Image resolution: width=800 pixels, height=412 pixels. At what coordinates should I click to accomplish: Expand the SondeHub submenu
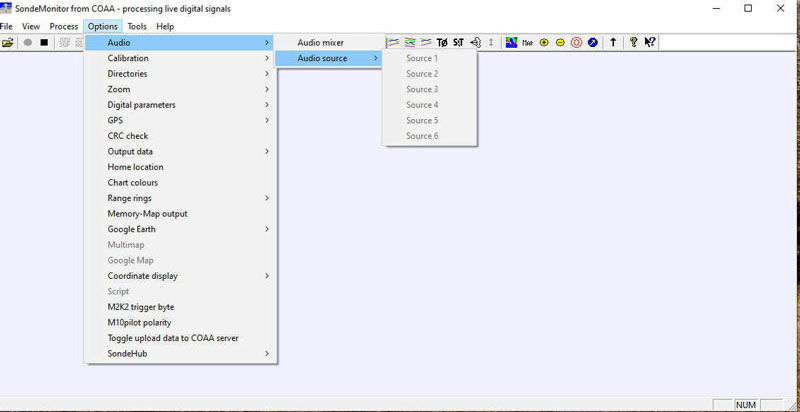[x=180, y=354]
